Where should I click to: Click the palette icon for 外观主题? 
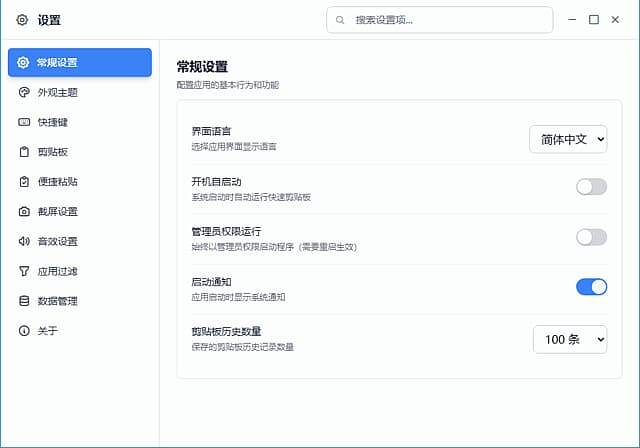pos(24,92)
